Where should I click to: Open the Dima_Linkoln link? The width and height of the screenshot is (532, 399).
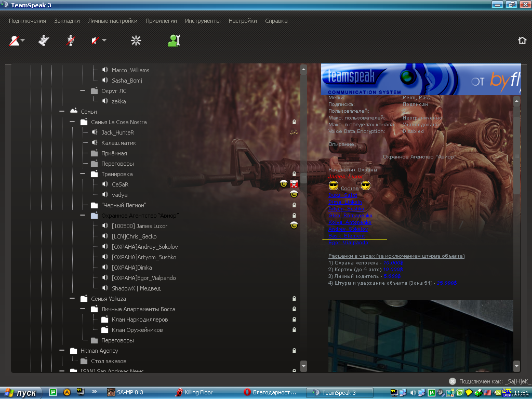pyautogui.click(x=345, y=202)
